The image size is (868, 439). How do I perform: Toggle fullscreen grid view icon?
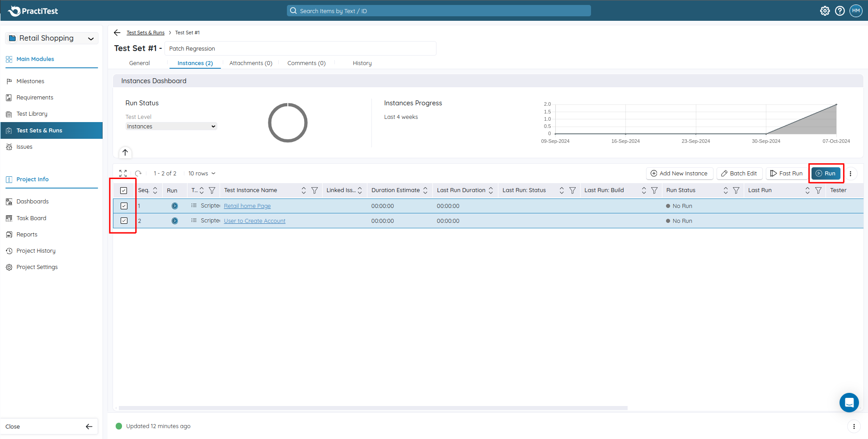123,174
